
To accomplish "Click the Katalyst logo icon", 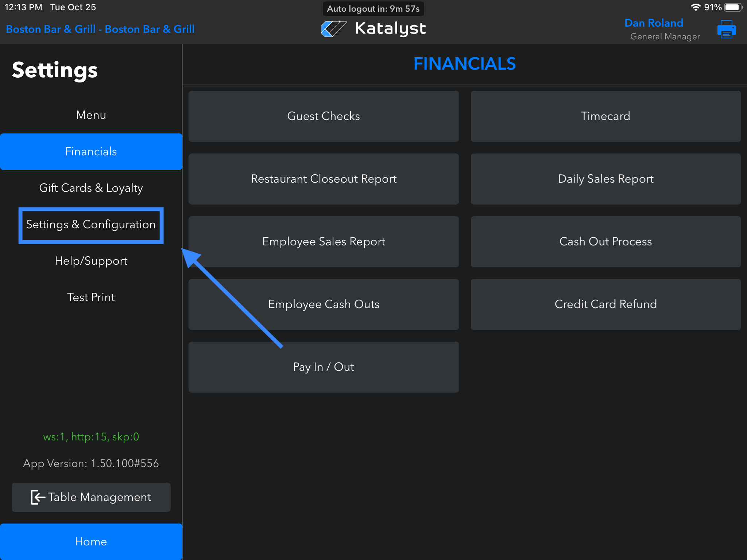I will 333,29.
